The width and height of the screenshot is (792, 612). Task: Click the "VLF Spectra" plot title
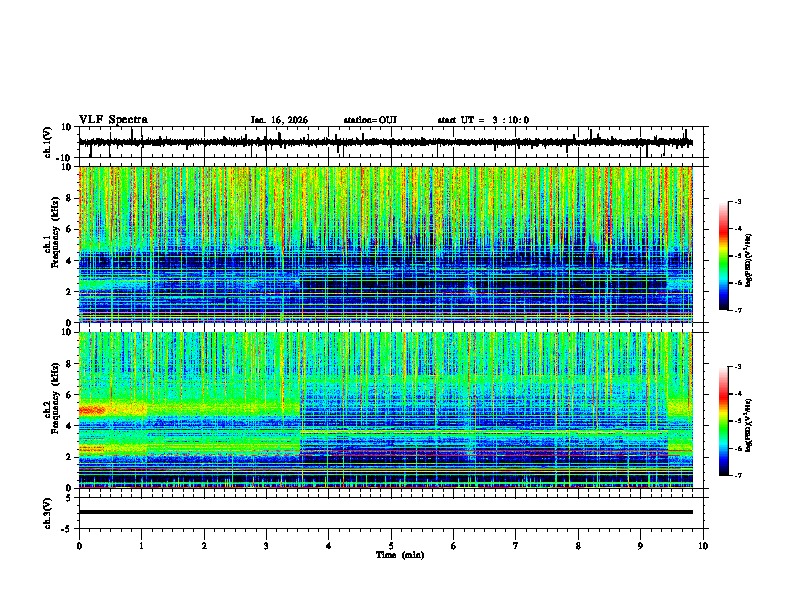113,120
